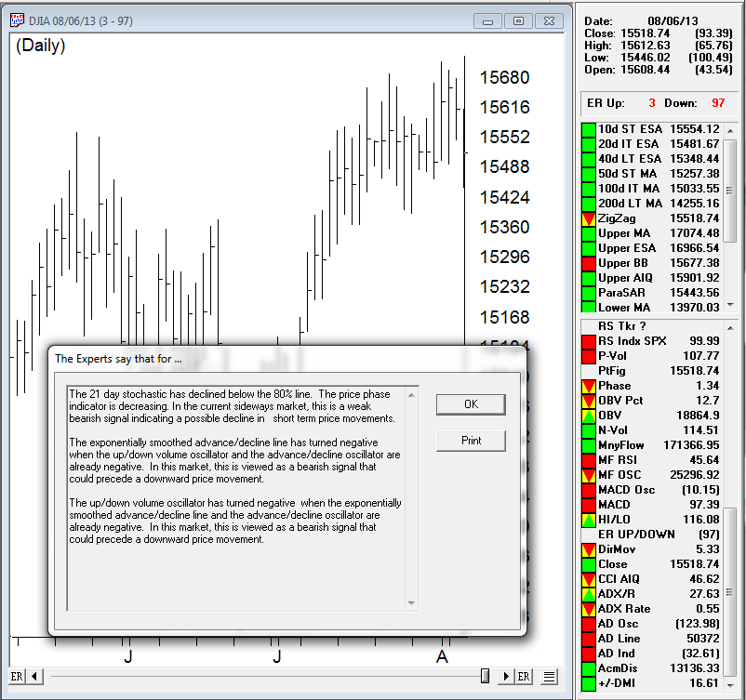Select the Upper AIQ indicator box
This screenshot has width=746, height=700.
(x=589, y=278)
